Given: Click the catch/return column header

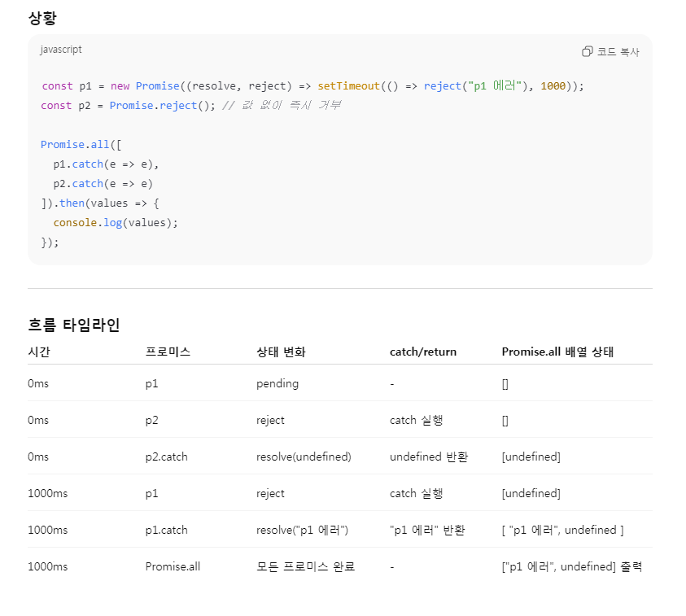Looking at the screenshot, I should coord(423,352).
